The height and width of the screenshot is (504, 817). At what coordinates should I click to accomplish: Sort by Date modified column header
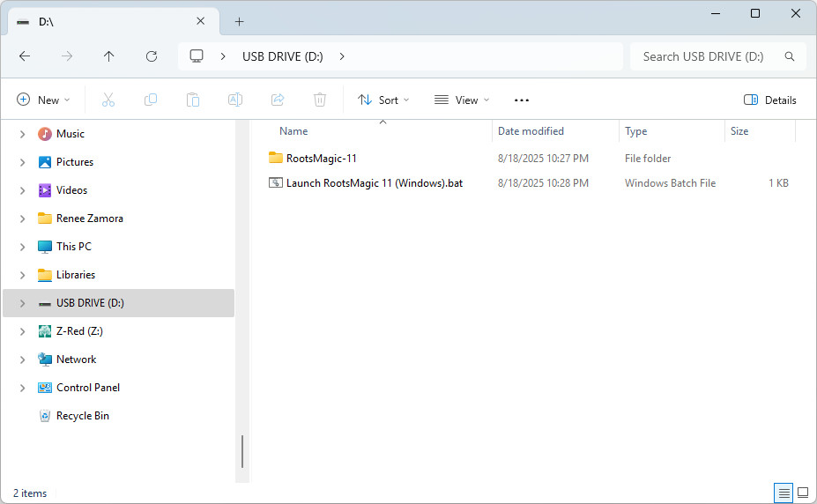pos(531,131)
